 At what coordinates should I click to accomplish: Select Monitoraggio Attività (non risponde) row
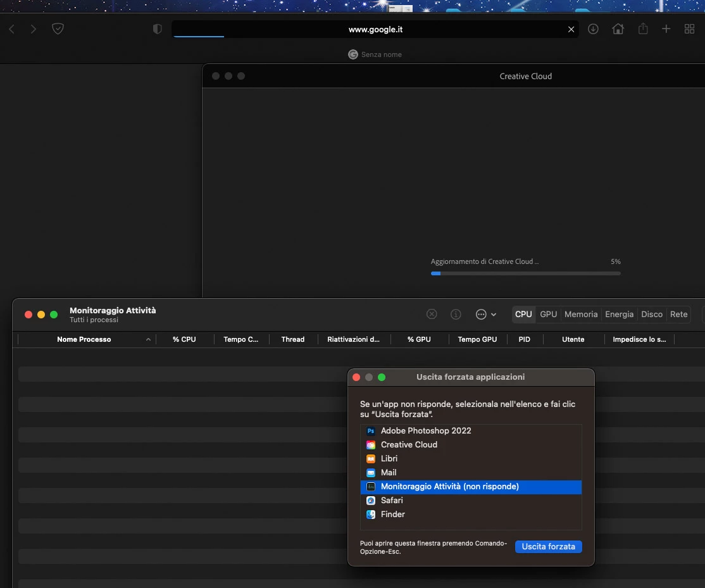[x=471, y=487]
